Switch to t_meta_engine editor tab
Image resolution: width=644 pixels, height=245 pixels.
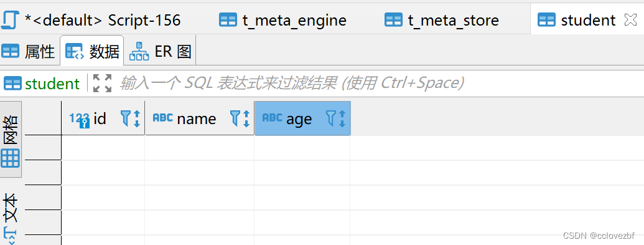pyautogui.click(x=282, y=20)
